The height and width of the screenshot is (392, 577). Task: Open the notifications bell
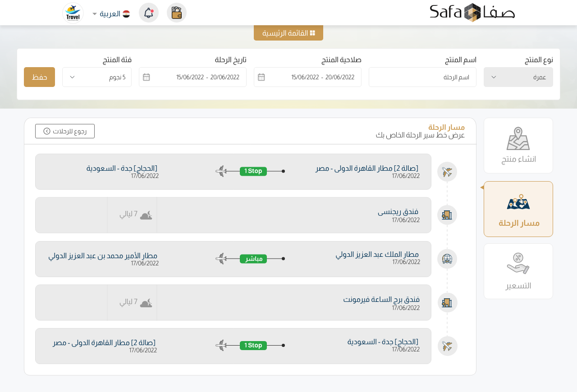pyautogui.click(x=149, y=13)
